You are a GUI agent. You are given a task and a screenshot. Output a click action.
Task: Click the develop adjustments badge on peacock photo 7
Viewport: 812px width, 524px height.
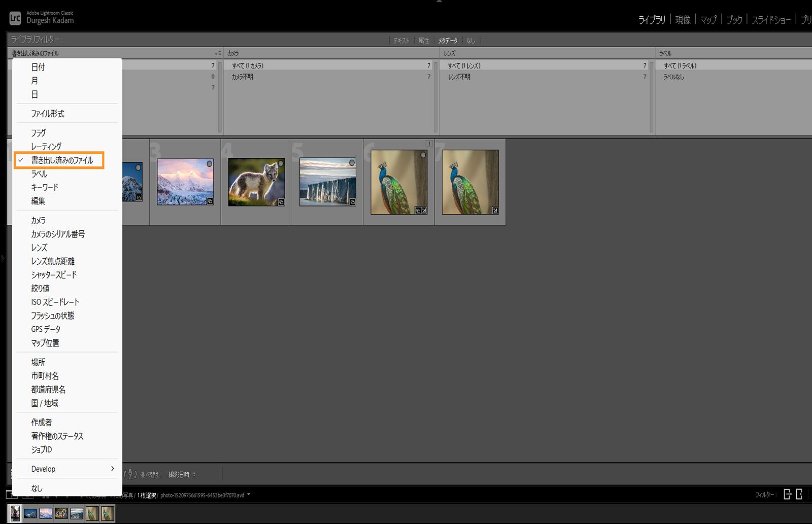coord(495,211)
